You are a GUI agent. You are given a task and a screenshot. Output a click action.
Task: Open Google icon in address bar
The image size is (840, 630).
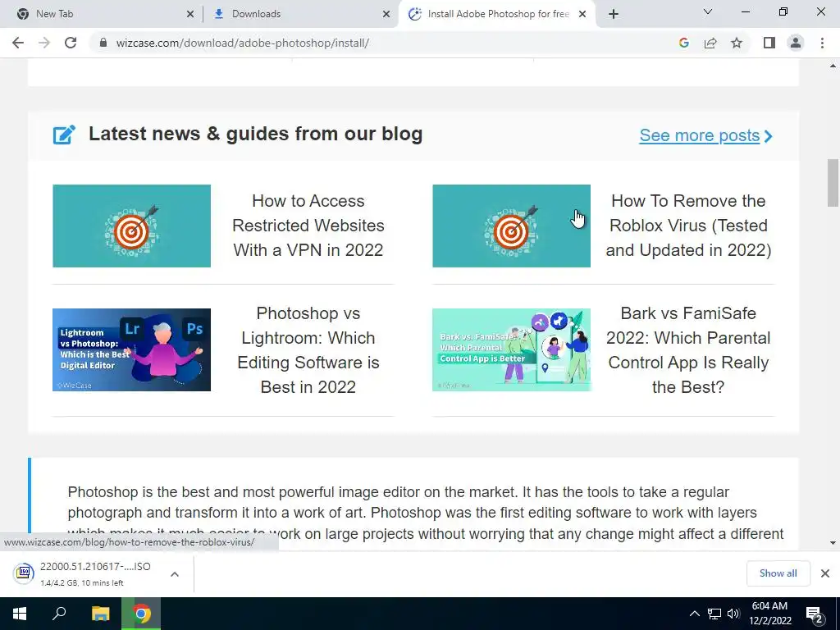(x=683, y=43)
